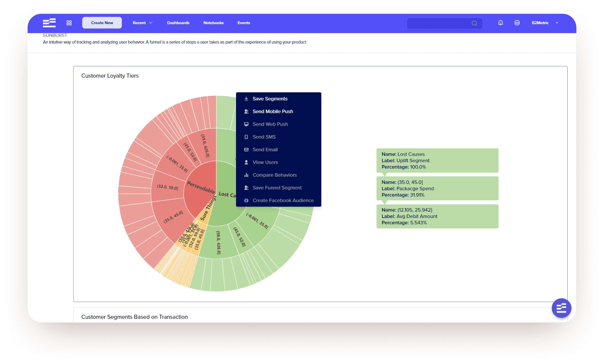Open the apps grid icon
This screenshot has width=604, height=364.
tap(69, 23)
